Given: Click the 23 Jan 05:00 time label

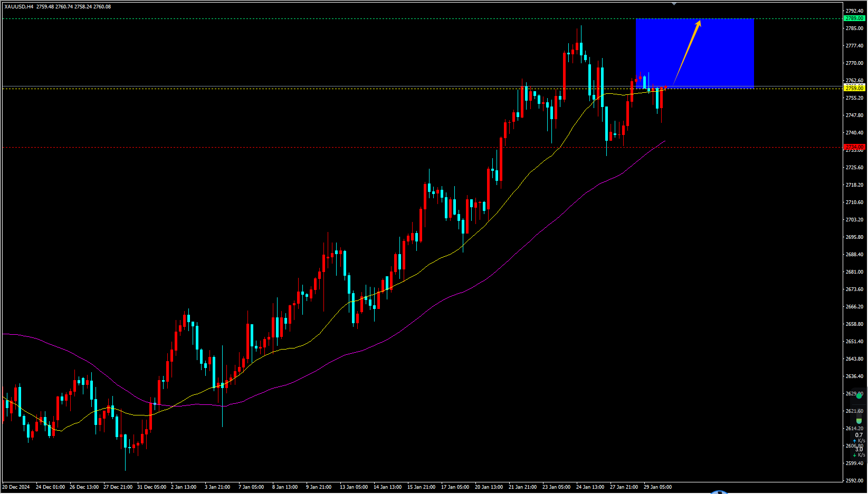Looking at the screenshot, I should pyautogui.click(x=556, y=487).
